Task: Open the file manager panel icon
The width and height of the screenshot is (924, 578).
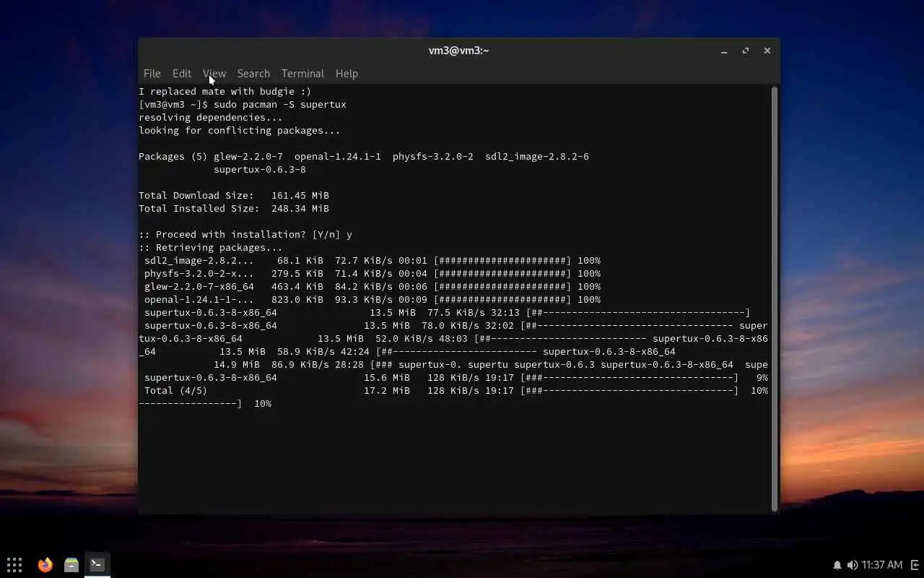Action: (x=71, y=564)
